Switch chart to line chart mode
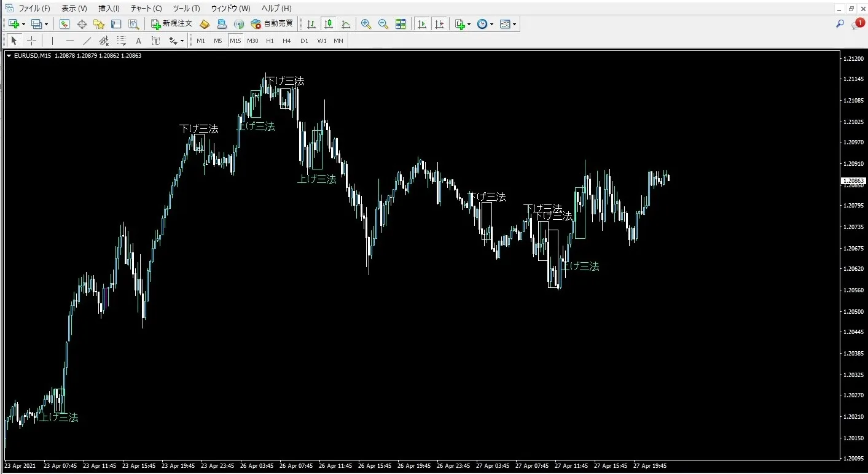This screenshot has height=474, width=868. [346, 24]
